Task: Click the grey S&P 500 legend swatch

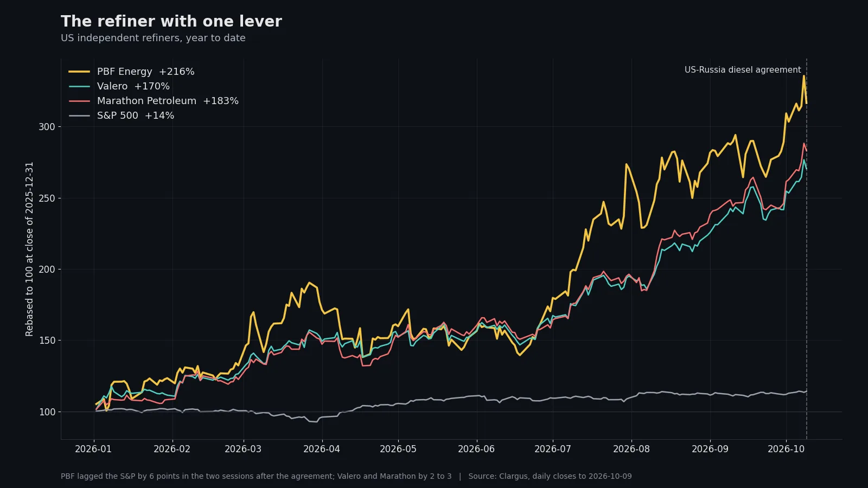Action: [79, 115]
